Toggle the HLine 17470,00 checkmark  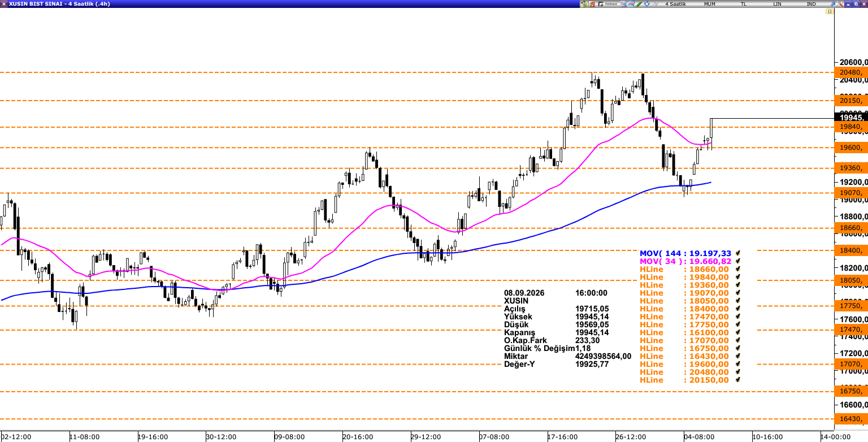[x=738, y=317]
